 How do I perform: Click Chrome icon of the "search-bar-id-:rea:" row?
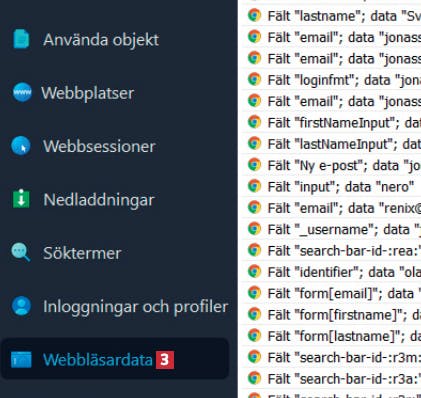254,250
